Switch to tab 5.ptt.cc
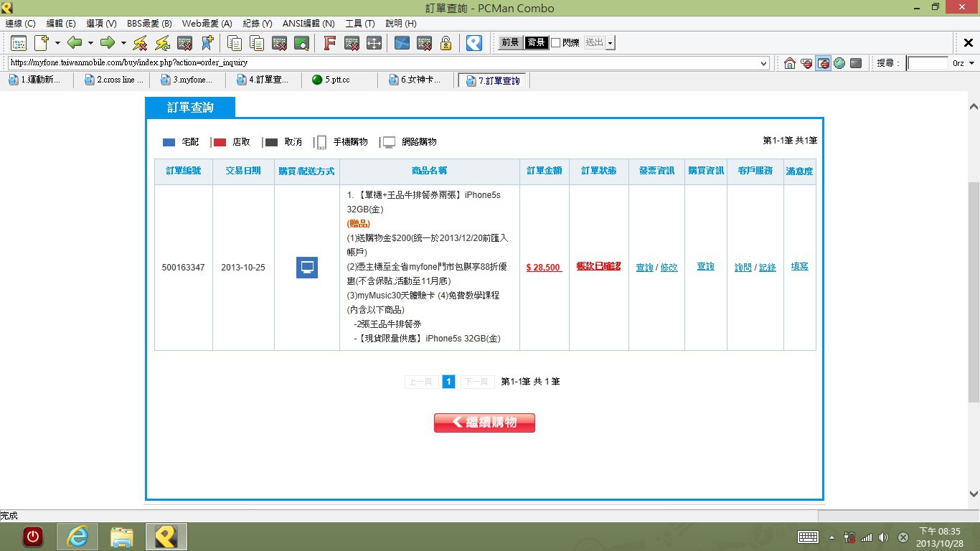The image size is (980, 551). point(339,80)
